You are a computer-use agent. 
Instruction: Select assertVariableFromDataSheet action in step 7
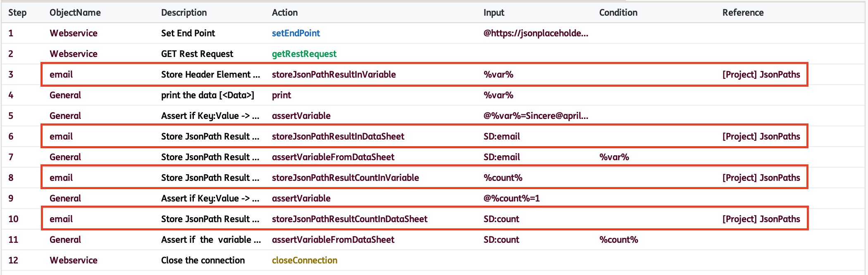333,157
